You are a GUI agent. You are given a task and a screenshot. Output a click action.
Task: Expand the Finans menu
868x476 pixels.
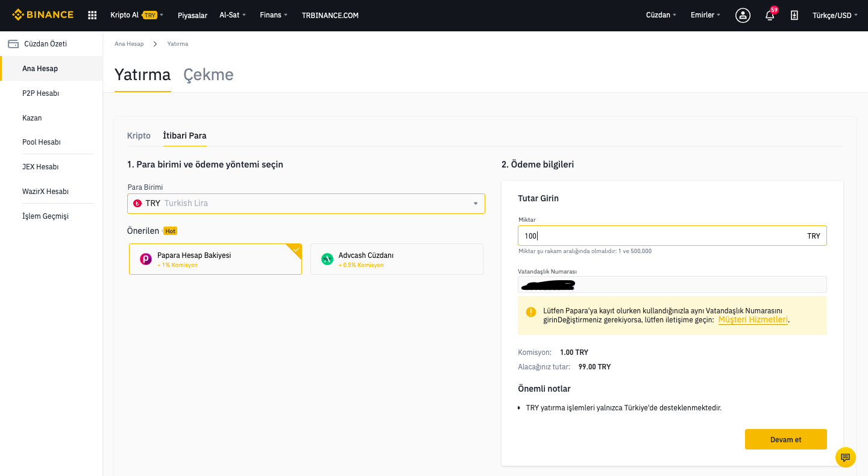coord(274,15)
